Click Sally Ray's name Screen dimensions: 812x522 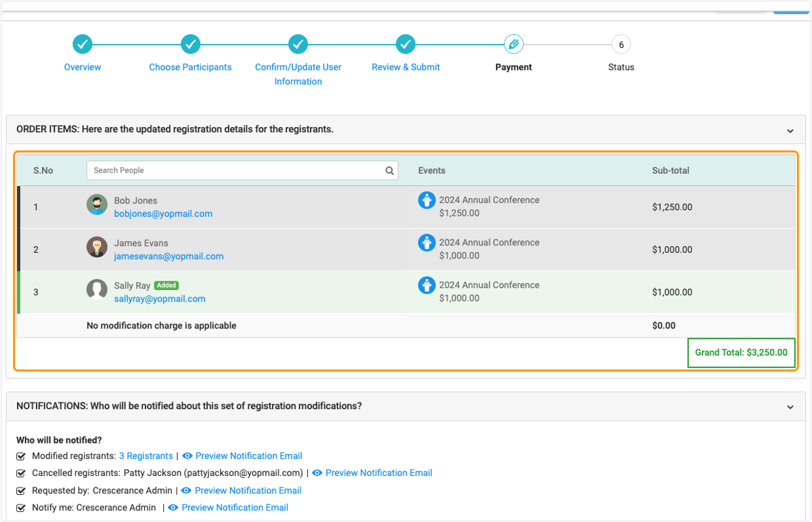pos(132,286)
